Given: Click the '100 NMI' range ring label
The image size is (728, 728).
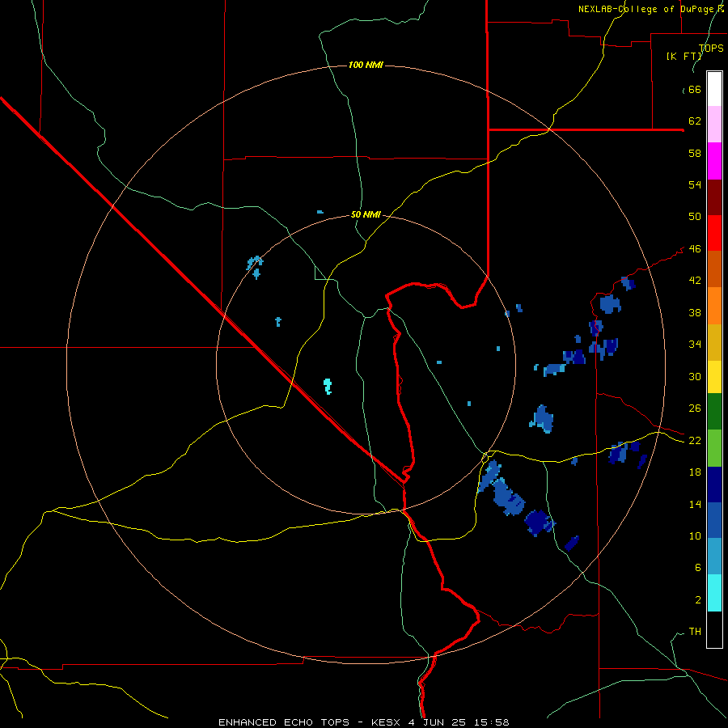Looking at the screenshot, I should click(366, 65).
